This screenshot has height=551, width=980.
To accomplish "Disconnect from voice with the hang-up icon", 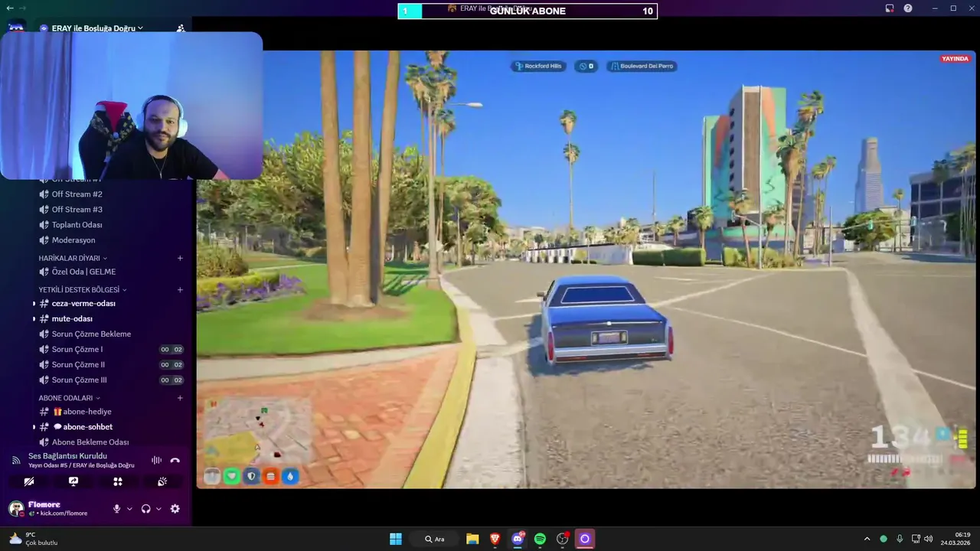I will tap(175, 460).
